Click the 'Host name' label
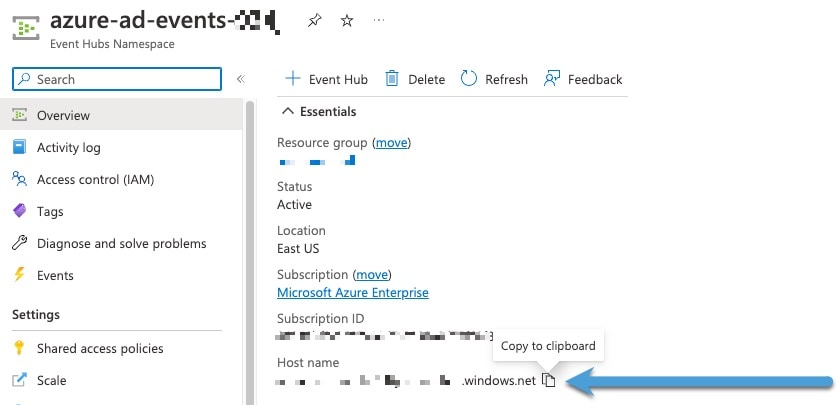 (308, 362)
